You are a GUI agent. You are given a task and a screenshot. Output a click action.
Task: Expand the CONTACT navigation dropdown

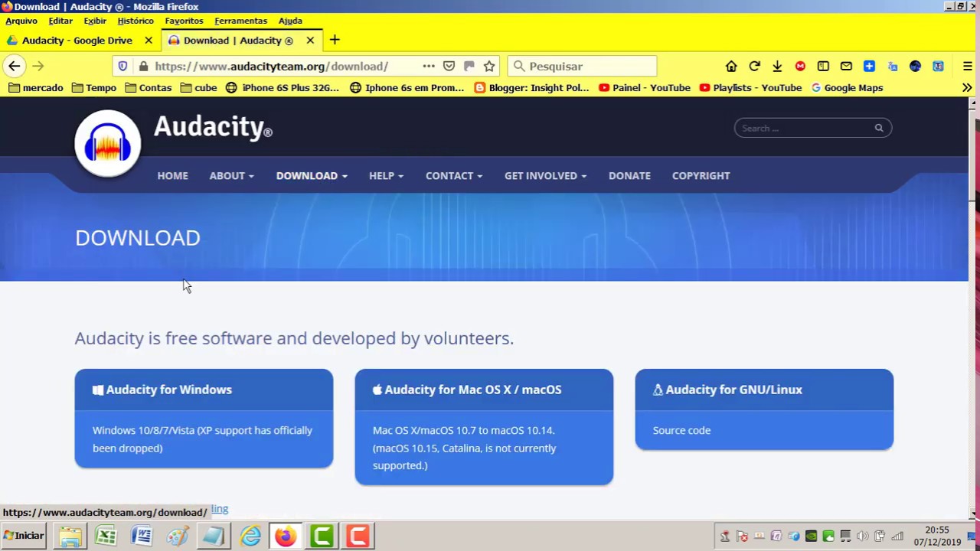pyautogui.click(x=454, y=175)
